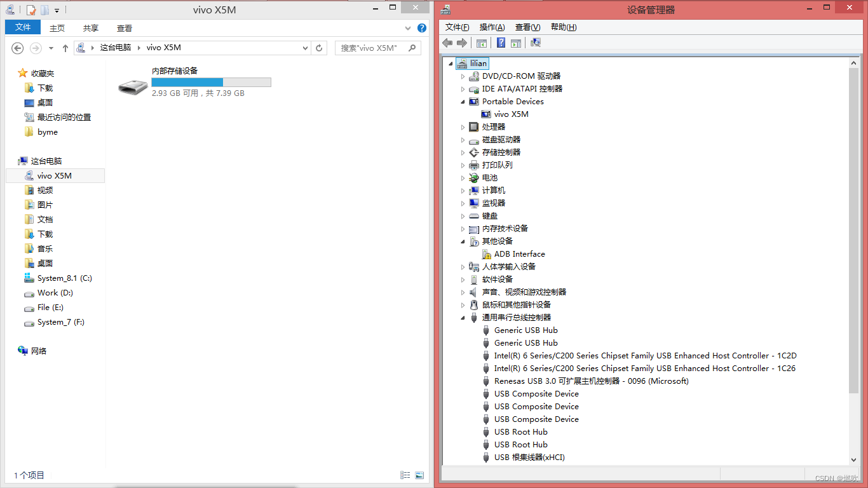Select ADB Interface warning device icon
The width and height of the screenshot is (868, 488).
pos(486,254)
